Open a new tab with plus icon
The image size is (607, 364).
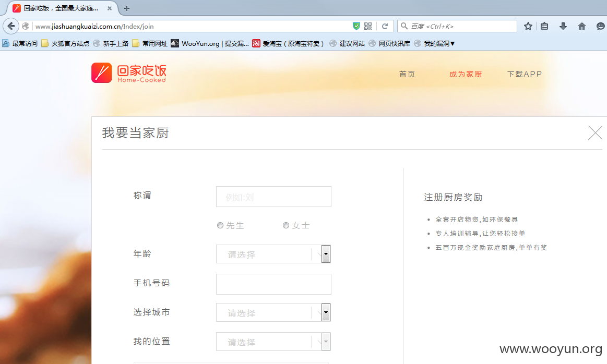[127, 8]
